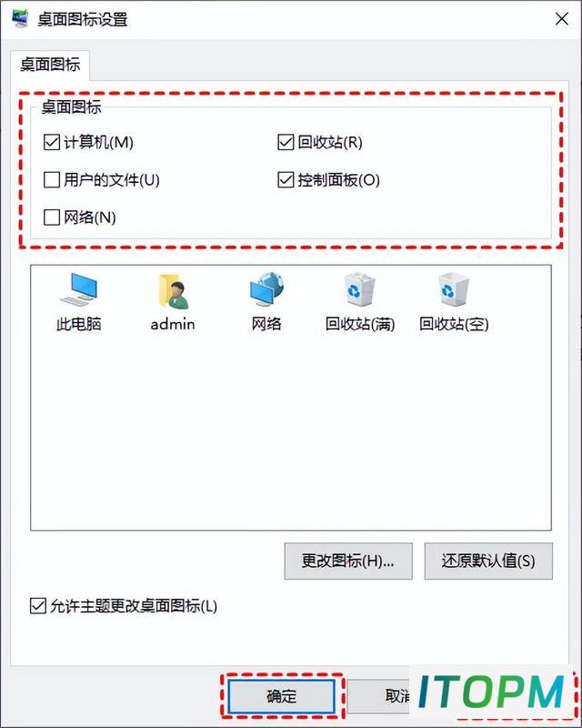The width and height of the screenshot is (582, 728).
Task: Click the 更改图标(H)... button
Action: (x=348, y=561)
